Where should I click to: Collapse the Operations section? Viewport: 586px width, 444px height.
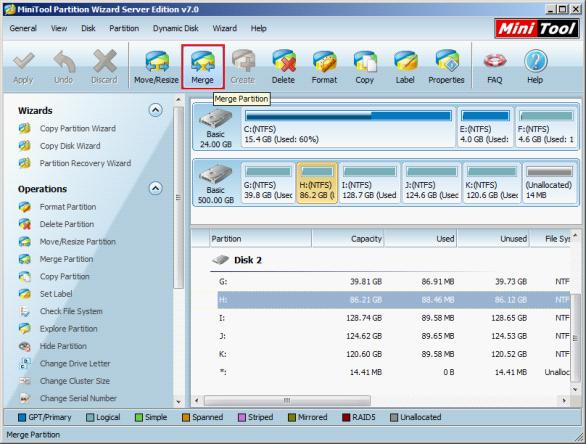click(155, 188)
